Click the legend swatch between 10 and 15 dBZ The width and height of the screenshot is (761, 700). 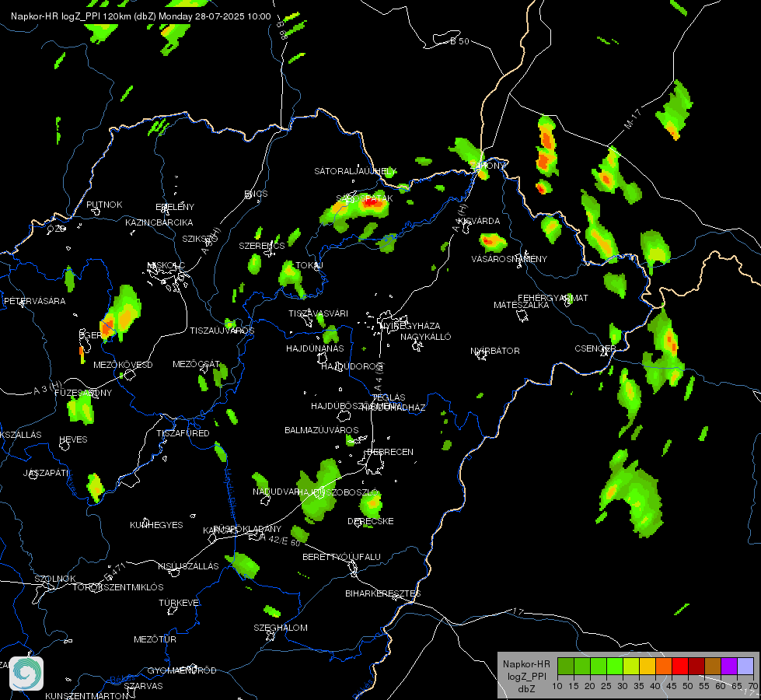(x=565, y=666)
